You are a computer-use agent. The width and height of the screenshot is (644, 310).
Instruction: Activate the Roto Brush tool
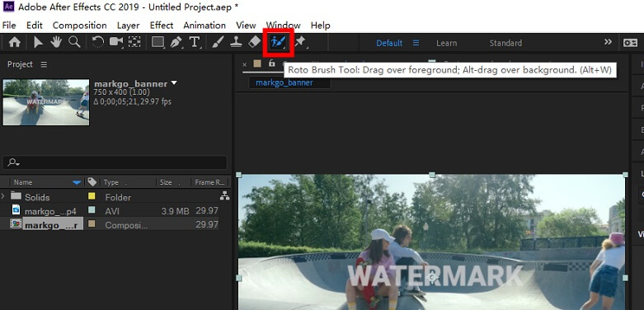pos(278,42)
